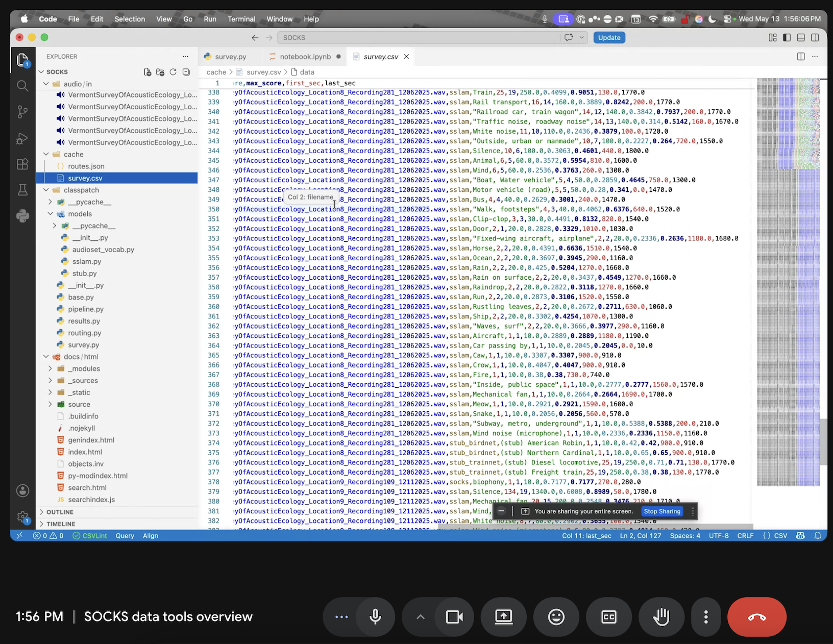Turn off the Meet camera
The height and width of the screenshot is (644, 833).
pyautogui.click(x=454, y=617)
